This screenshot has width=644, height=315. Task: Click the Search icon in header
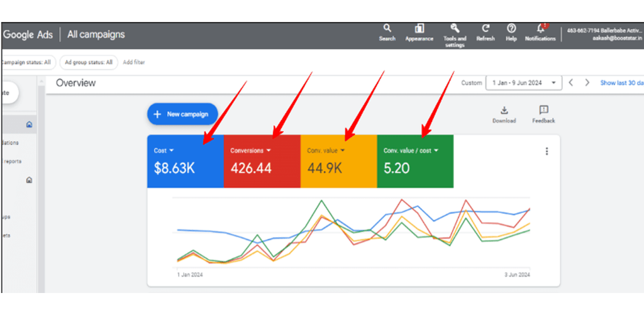point(387,28)
